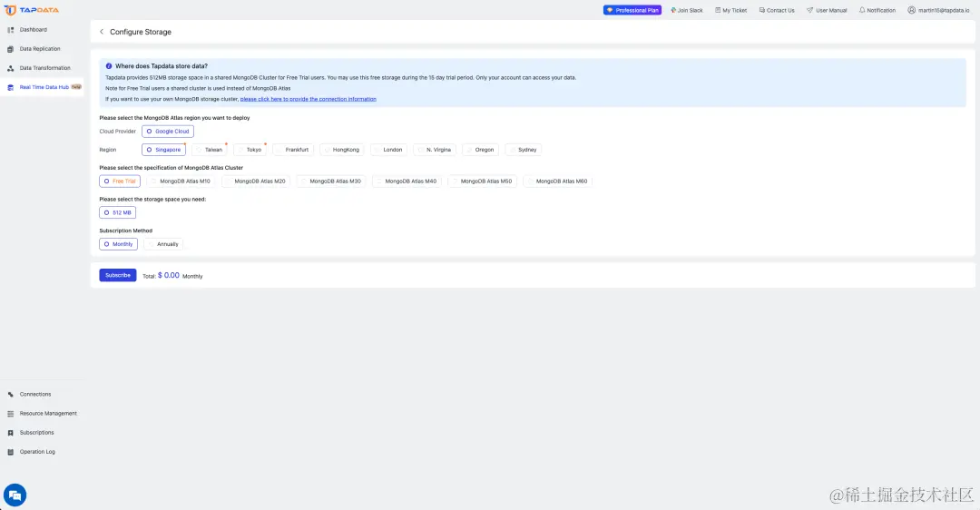Click the connection information link
The image size is (980, 510).
click(x=309, y=99)
